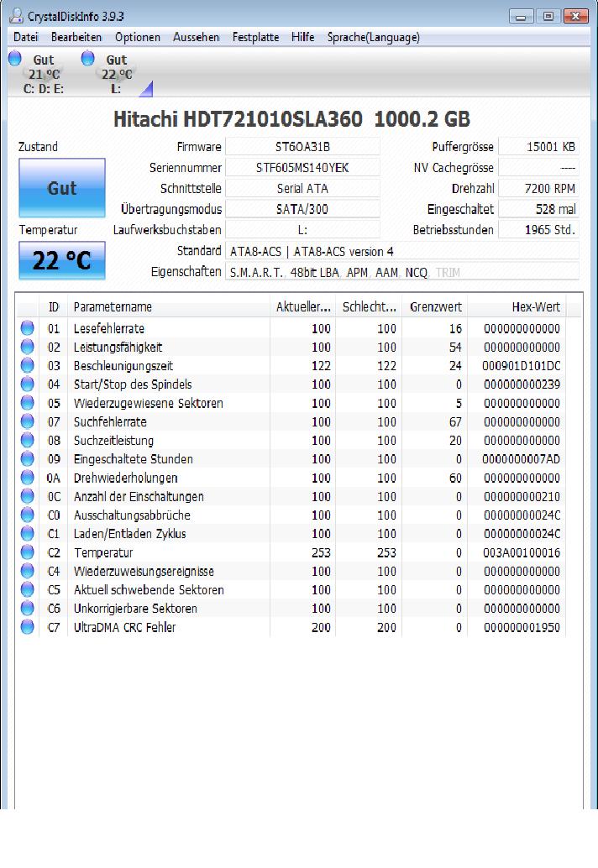
Task: Open the Optionen menu
Action: point(137,37)
